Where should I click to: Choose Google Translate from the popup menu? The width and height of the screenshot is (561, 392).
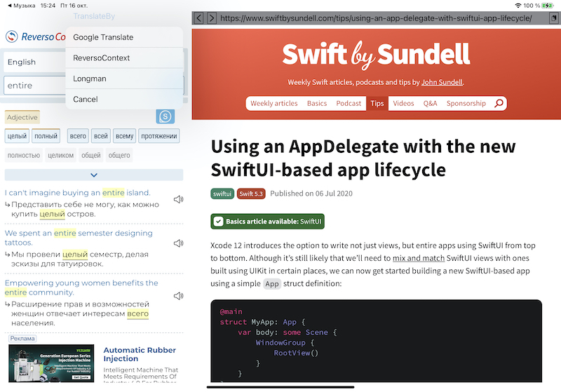pyautogui.click(x=103, y=37)
